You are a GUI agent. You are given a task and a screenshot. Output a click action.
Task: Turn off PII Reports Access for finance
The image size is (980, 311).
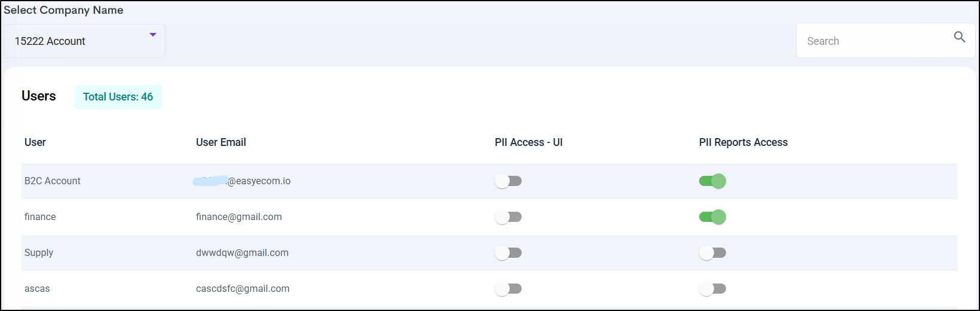(x=712, y=217)
